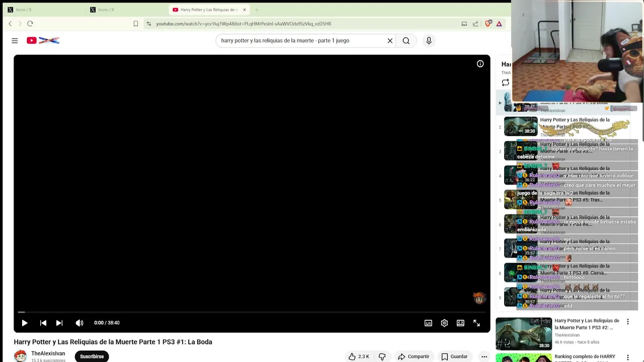Play the video
Image resolution: width=644 pixels, height=362 pixels.
pyautogui.click(x=25, y=323)
